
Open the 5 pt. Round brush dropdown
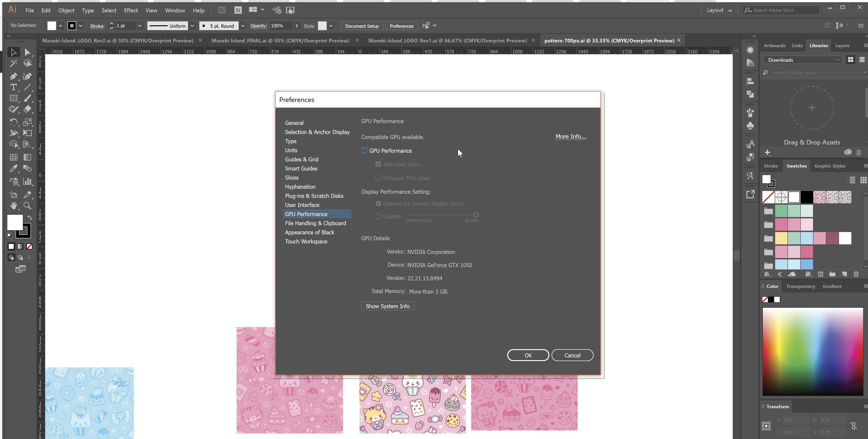point(243,26)
